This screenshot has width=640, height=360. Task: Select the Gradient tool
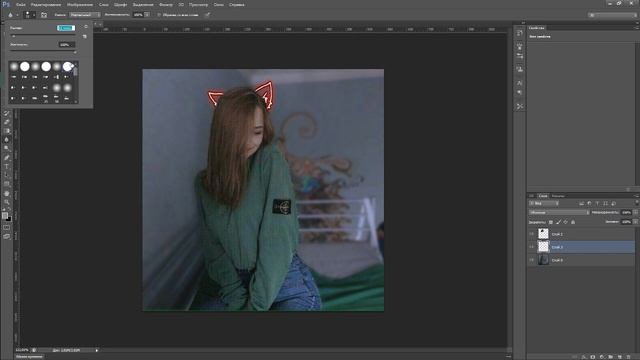click(7, 131)
